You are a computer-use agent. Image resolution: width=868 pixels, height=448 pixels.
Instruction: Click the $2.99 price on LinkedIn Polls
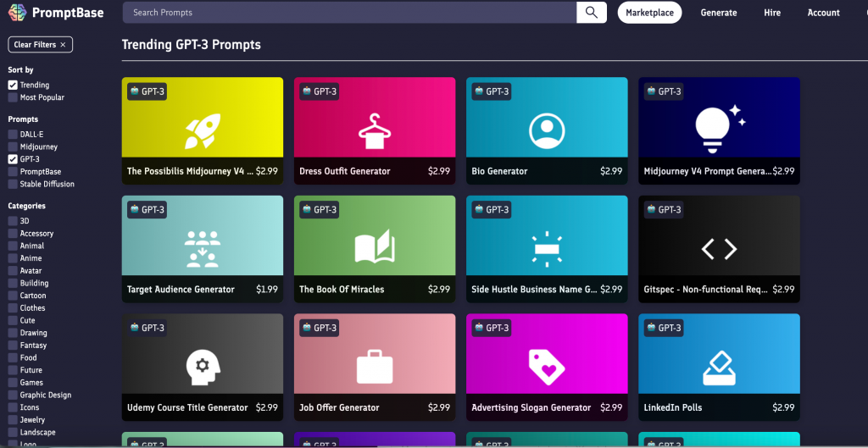click(783, 407)
